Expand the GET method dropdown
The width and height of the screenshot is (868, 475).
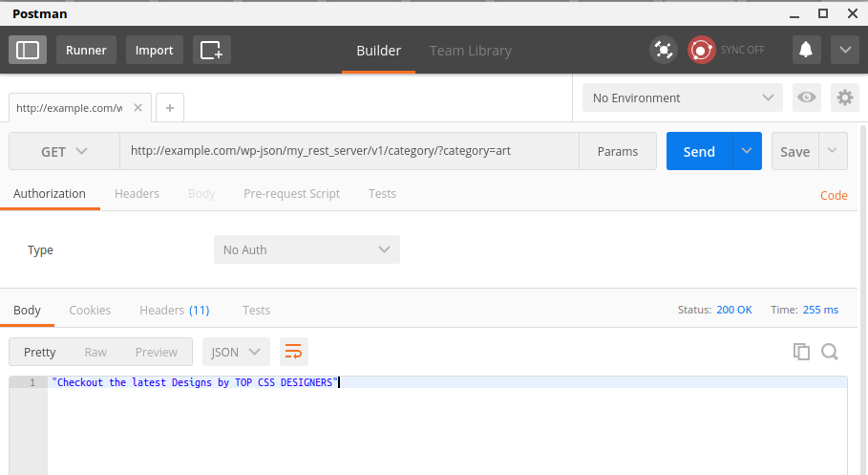click(x=64, y=151)
